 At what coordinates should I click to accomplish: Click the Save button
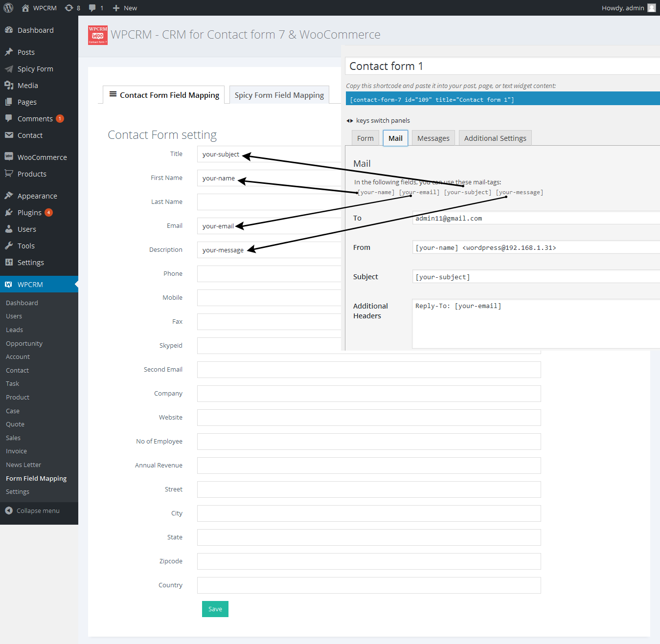[x=215, y=609]
